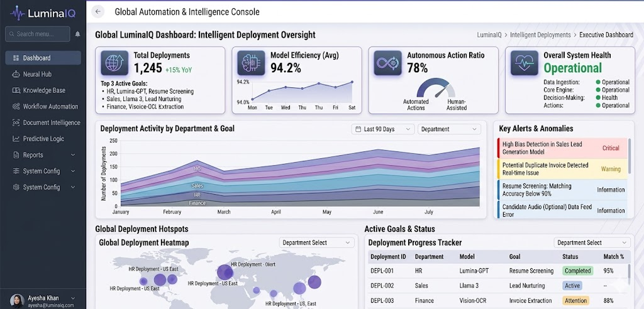Click the Overall System Health heart icon
This screenshot has width=644, height=309.
click(524, 63)
